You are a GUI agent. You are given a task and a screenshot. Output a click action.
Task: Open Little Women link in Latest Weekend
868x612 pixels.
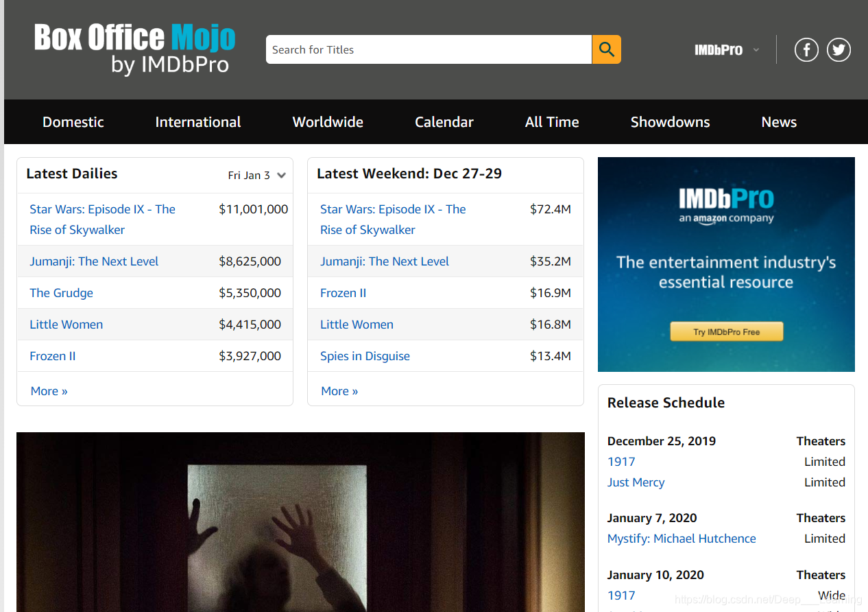(357, 325)
